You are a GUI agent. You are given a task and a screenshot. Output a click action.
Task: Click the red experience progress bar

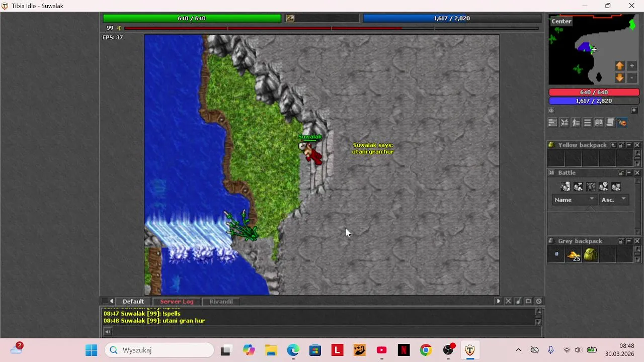331,28
